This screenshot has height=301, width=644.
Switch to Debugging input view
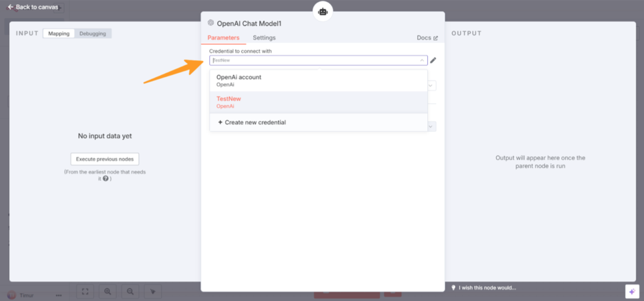(93, 34)
